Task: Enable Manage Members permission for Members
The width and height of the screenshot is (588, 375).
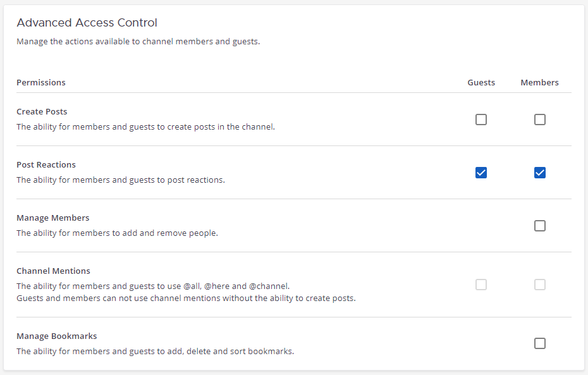Action: point(540,225)
